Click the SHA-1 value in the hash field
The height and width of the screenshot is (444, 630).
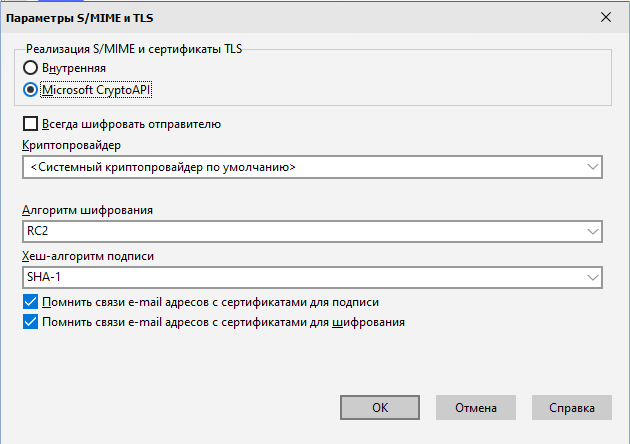pos(44,276)
